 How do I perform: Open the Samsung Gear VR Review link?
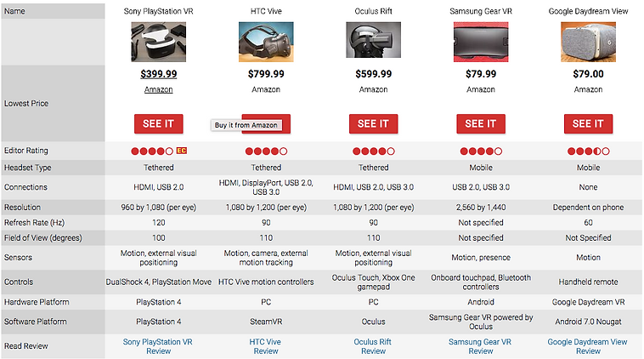480,346
